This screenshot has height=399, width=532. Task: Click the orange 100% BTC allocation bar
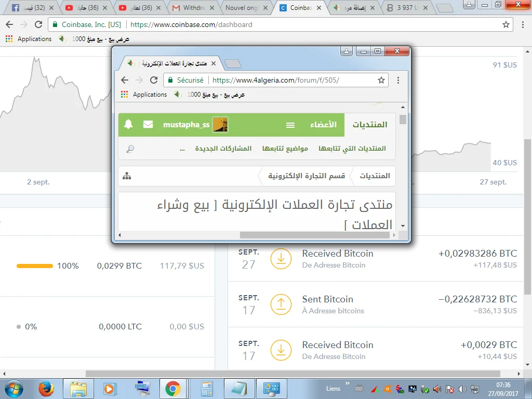tap(35, 266)
